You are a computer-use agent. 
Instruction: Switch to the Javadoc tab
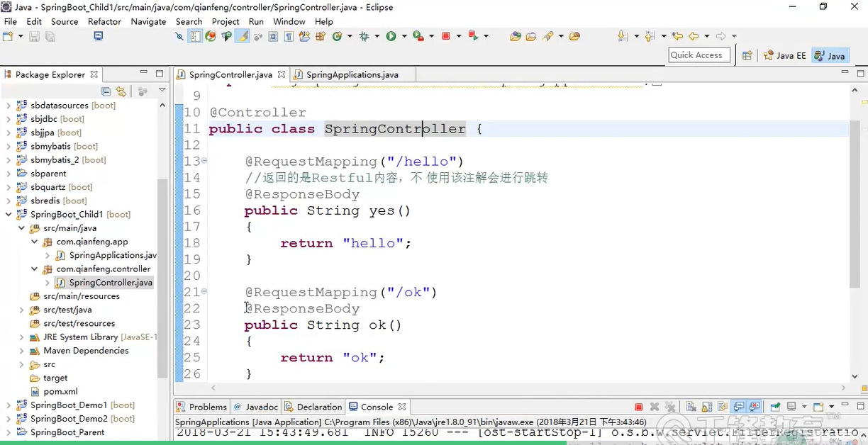point(256,407)
